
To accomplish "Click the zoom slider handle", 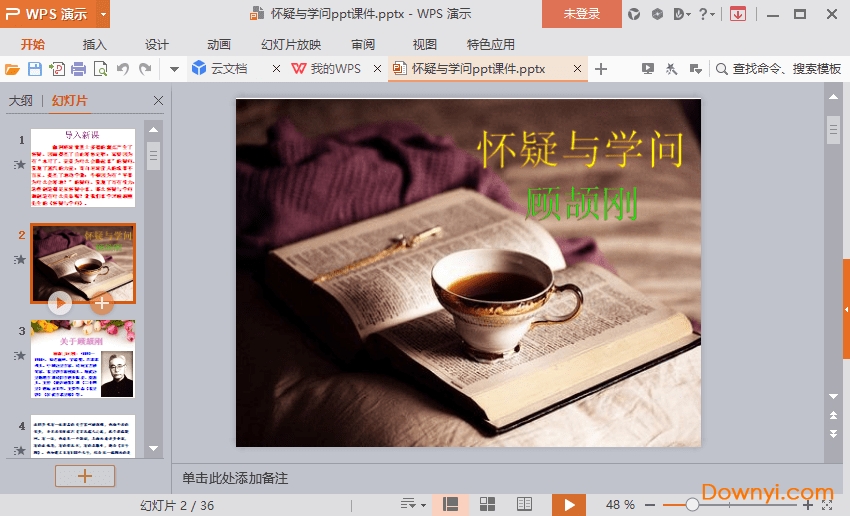I will (x=692, y=505).
